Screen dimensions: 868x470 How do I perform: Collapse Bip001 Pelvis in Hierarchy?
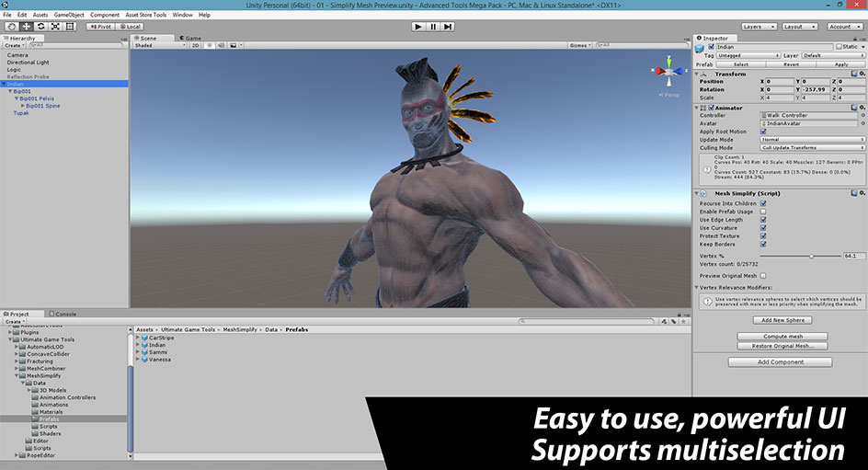pos(17,98)
